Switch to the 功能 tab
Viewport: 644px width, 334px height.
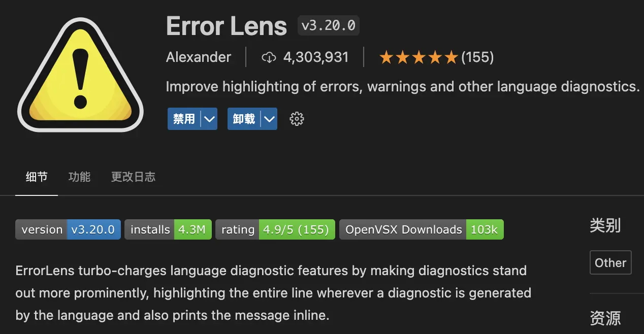pos(79,177)
